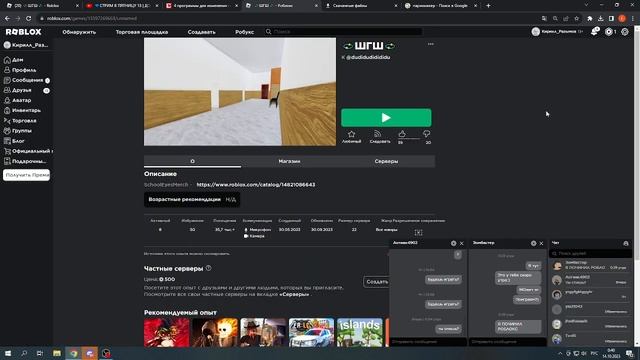Open settings gear in Зомбастер chat window
The image size is (640, 360).
click(533, 243)
